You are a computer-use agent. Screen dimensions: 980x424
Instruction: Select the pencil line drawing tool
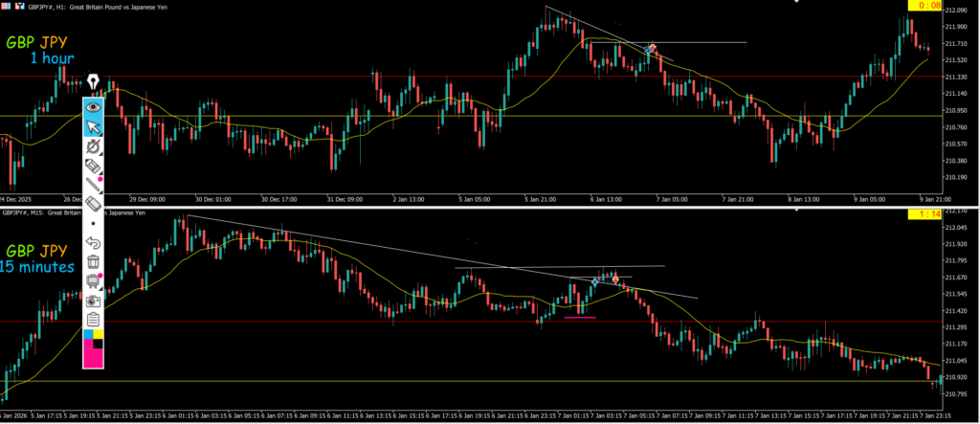tap(93, 185)
